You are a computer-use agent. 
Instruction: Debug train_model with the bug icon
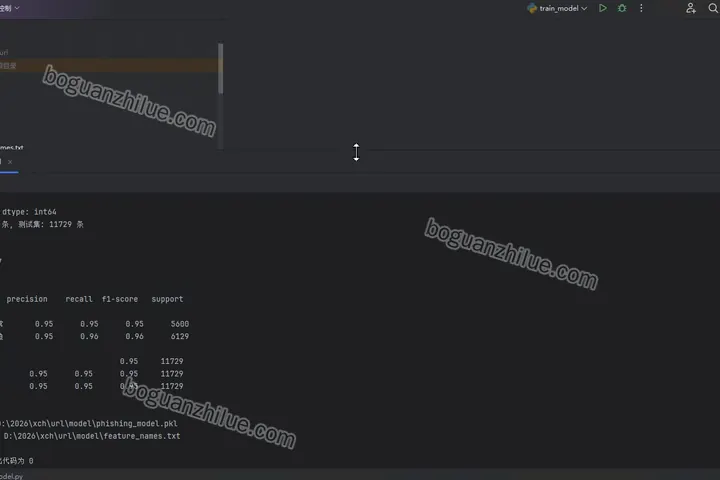point(622,8)
